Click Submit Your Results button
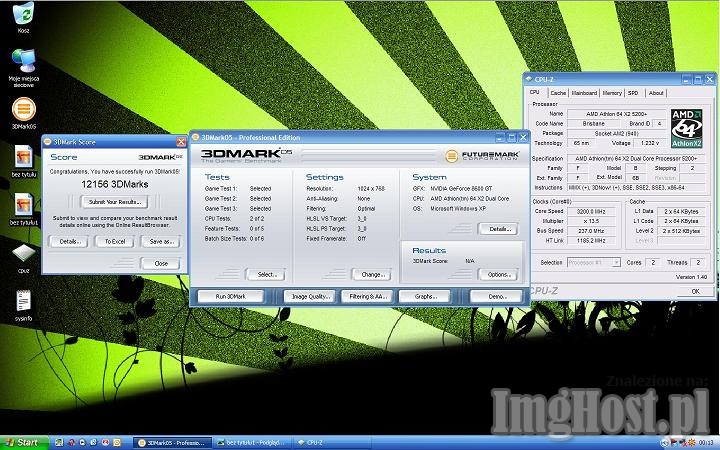The width and height of the screenshot is (720, 450). 114,202
